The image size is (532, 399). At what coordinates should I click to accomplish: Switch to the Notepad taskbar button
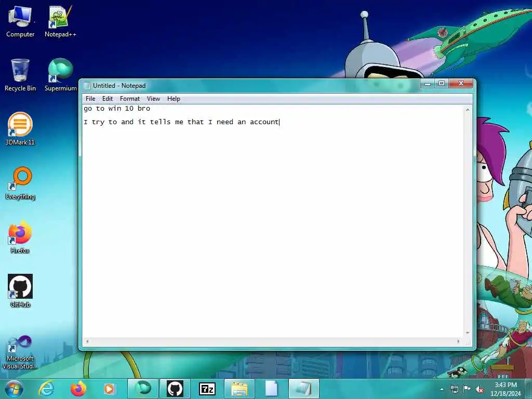(x=303, y=389)
